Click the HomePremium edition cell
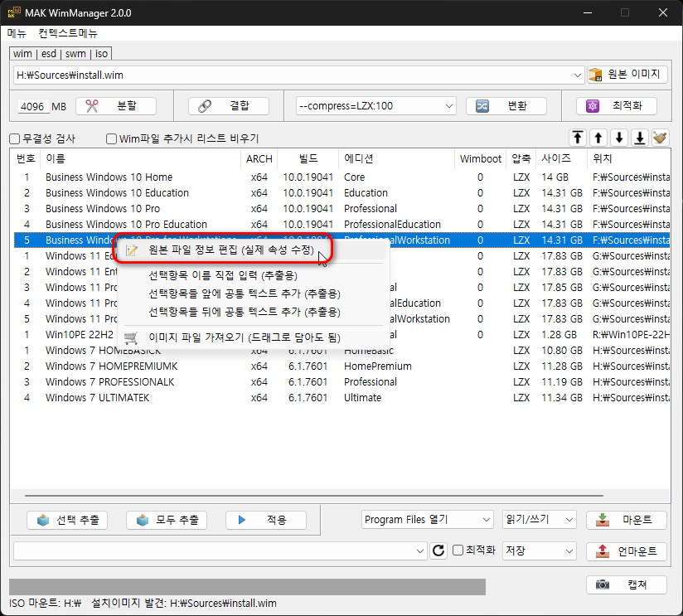 coord(378,366)
